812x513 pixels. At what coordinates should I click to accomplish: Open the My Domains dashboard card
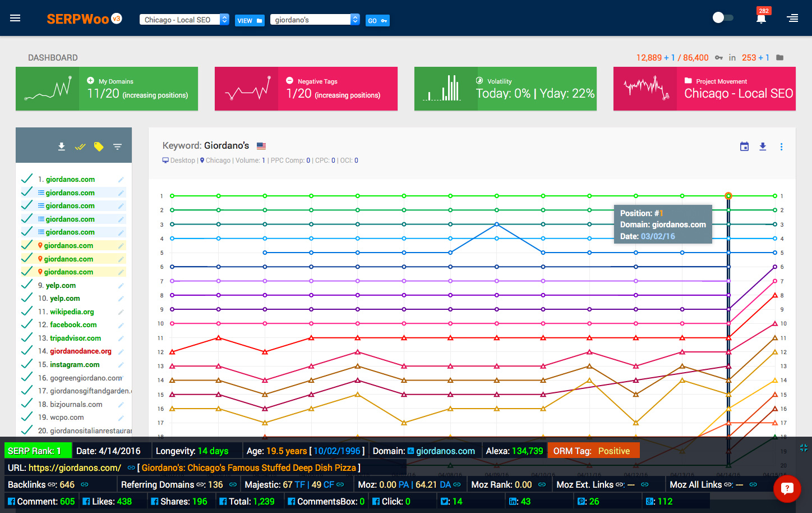[107, 89]
